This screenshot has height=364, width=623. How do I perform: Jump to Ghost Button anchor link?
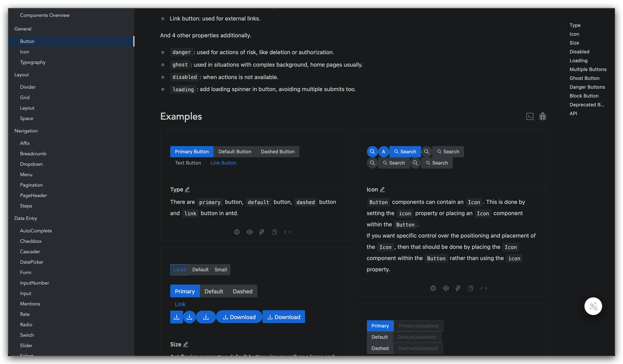(x=584, y=78)
